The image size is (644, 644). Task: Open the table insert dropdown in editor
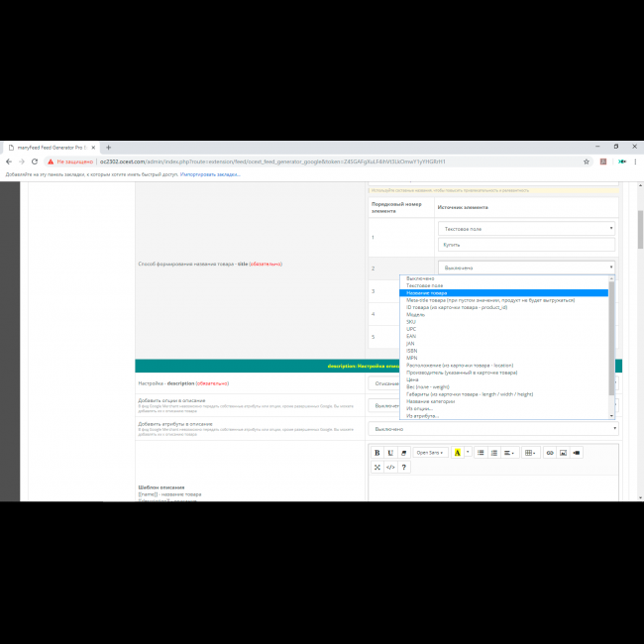531,453
